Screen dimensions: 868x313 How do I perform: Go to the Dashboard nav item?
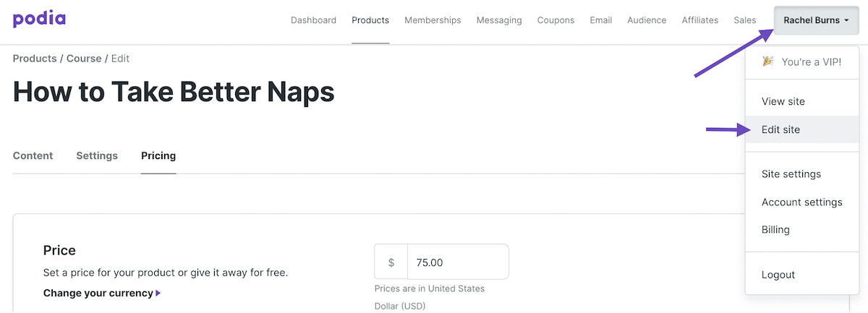click(313, 20)
